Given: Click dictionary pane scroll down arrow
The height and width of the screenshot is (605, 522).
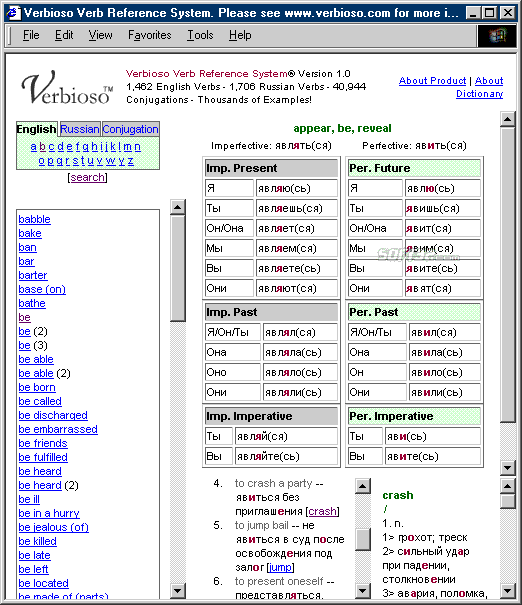Looking at the screenshot, I should click(508, 590).
